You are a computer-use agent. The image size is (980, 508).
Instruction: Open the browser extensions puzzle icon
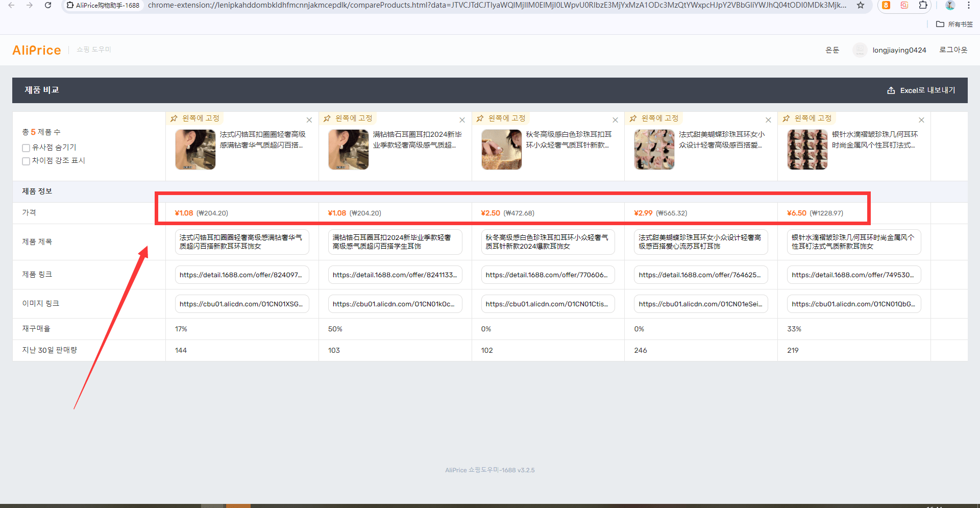pyautogui.click(x=923, y=5)
